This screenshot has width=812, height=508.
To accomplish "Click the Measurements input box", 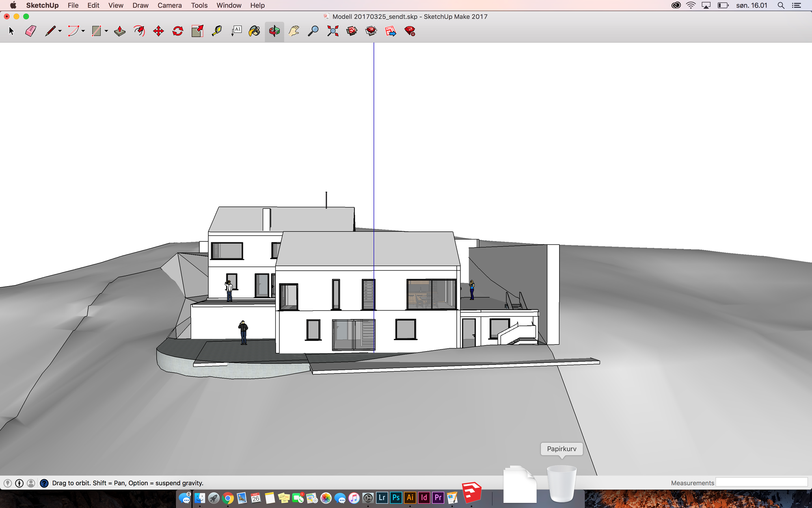I will 761,482.
